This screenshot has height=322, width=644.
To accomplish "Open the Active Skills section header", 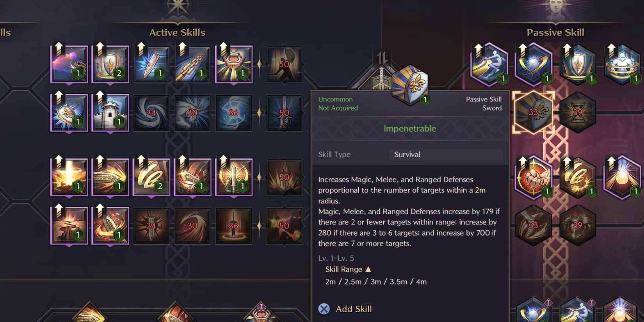I will click(177, 32).
